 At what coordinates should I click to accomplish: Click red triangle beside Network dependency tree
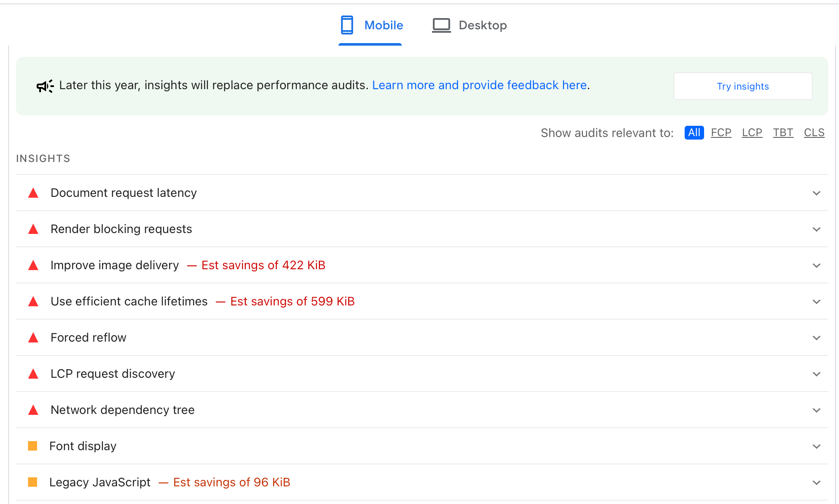point(33,410)
